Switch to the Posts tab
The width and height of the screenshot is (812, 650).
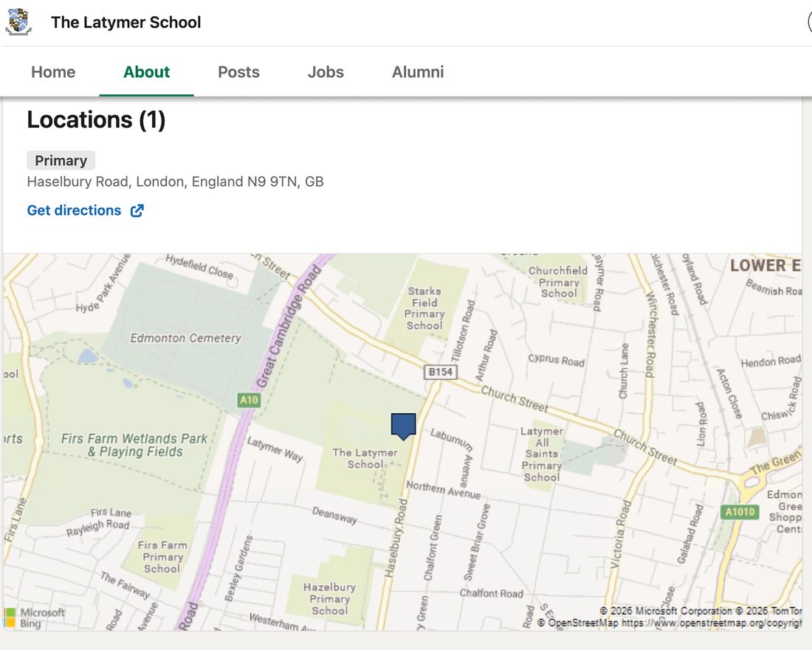tap(238, 72)
